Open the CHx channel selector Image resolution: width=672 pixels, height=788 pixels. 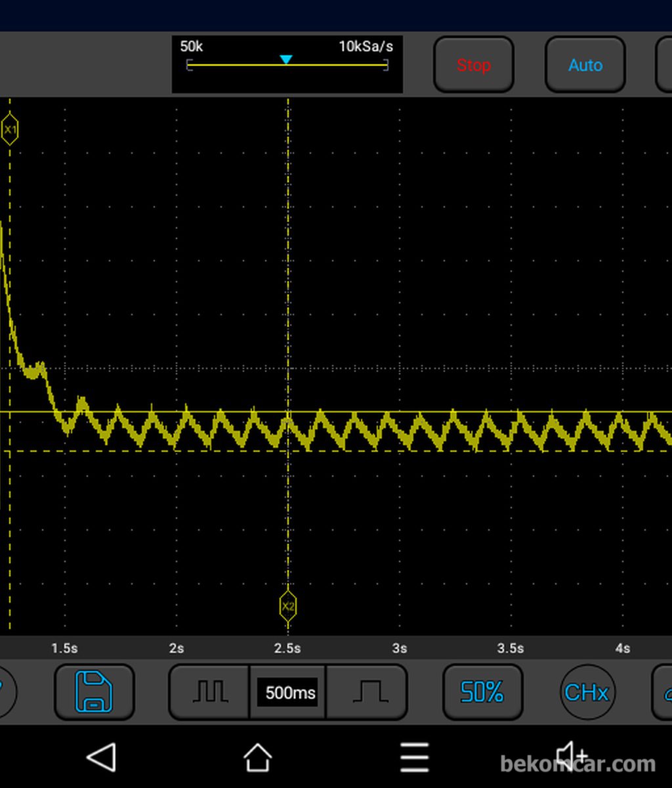[587, 693]
